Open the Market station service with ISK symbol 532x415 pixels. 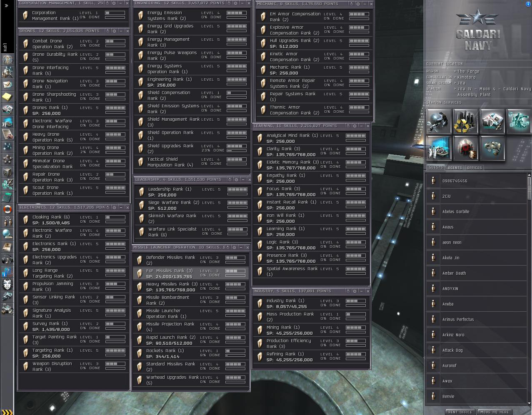pos(492,121)
